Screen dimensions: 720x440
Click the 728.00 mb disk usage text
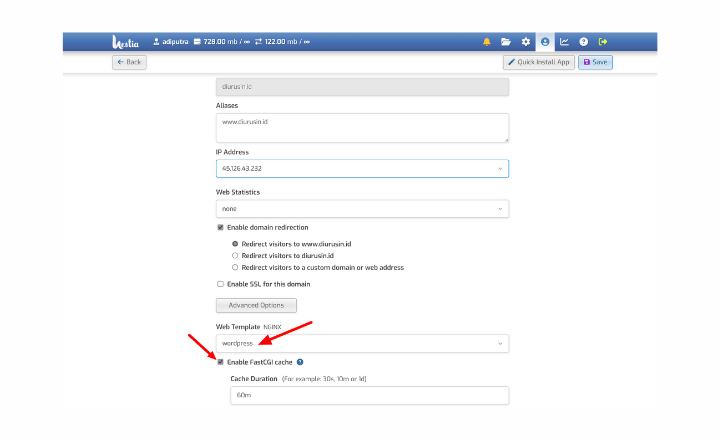(x=222, y=42)
